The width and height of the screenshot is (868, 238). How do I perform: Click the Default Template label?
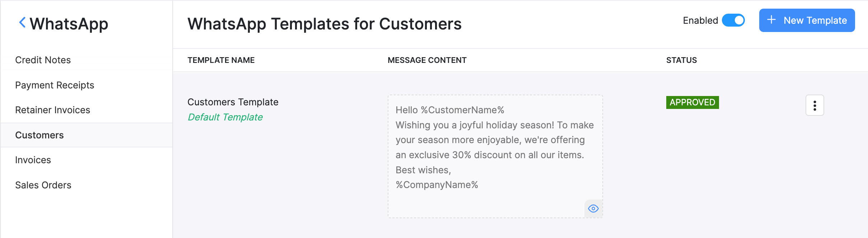coord(225,117)
